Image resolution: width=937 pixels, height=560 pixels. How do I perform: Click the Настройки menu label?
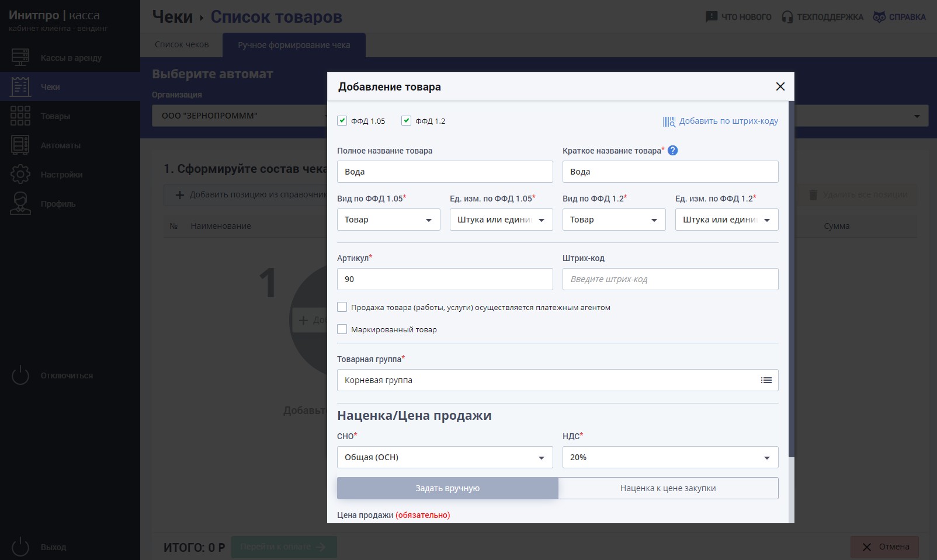click(x=61, y=175)
